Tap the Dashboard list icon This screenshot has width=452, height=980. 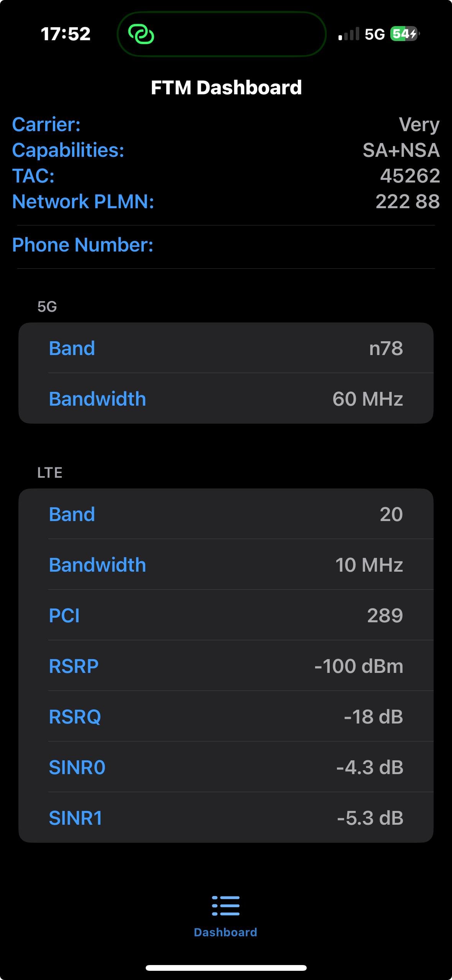pos(226,906)
